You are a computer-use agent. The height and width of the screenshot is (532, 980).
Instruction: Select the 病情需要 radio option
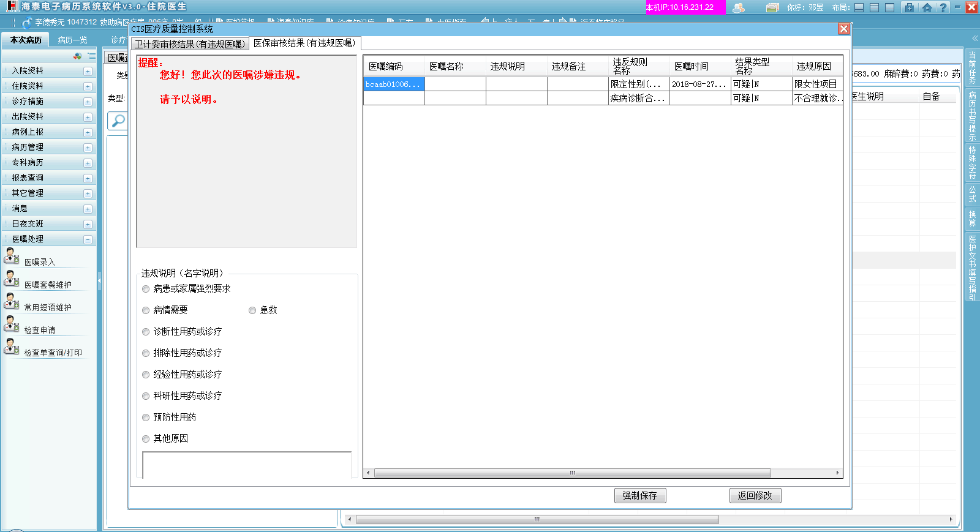click(146, 310)
